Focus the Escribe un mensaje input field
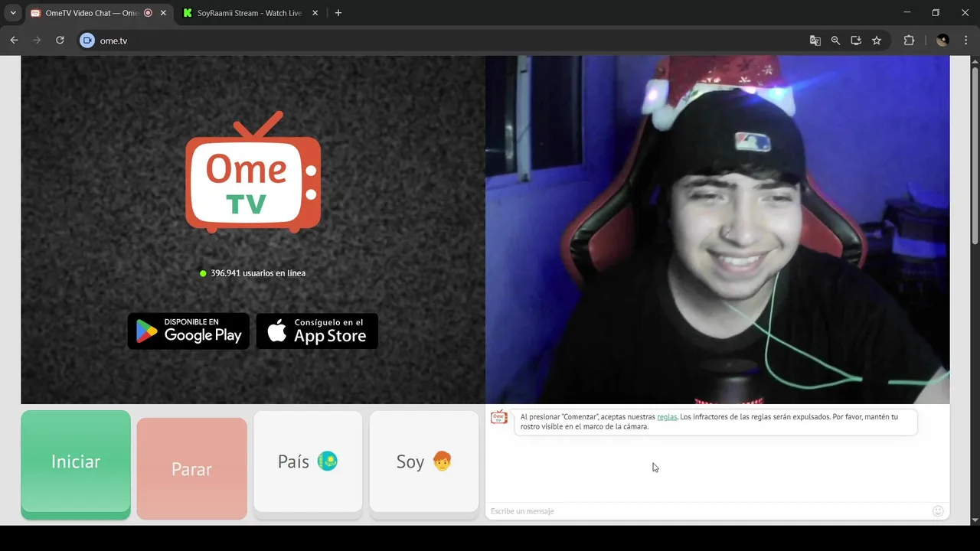This screenshot has height=551, width=980. [707, 511]
